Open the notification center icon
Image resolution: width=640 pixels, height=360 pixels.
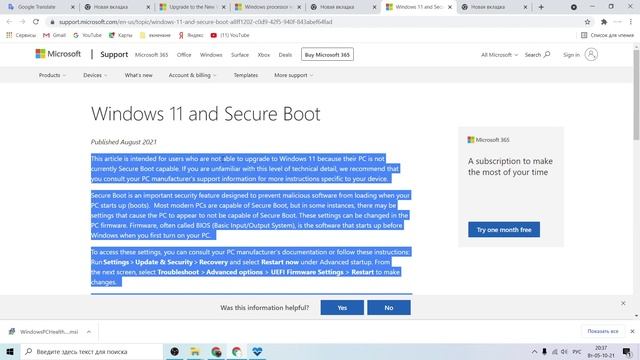point(627,351)
